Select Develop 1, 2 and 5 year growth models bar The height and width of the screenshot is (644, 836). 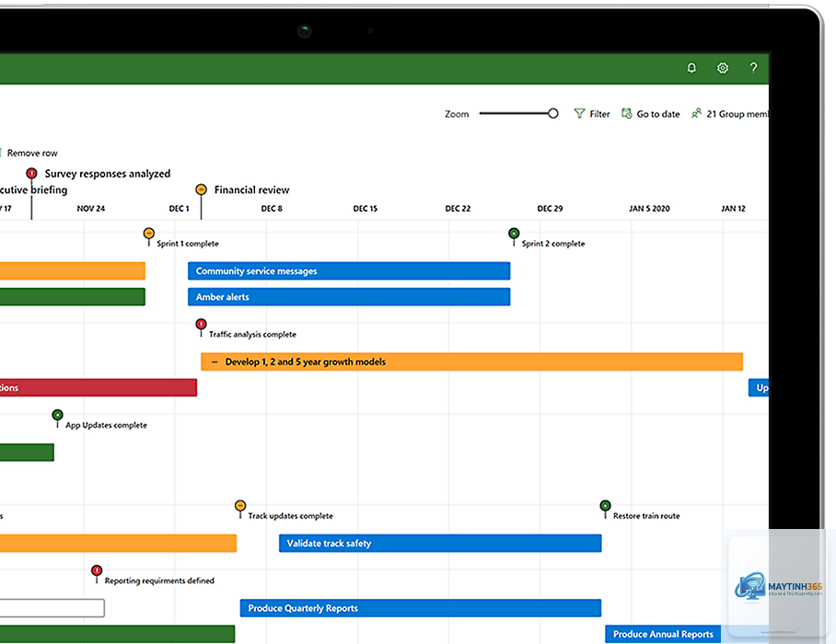471,362
